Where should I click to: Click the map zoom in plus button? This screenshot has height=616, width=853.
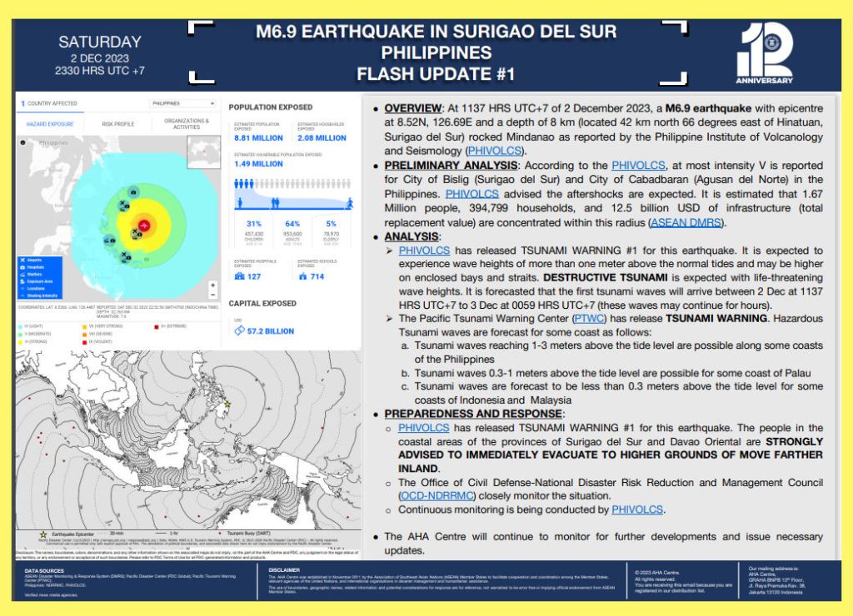point(213,285)
